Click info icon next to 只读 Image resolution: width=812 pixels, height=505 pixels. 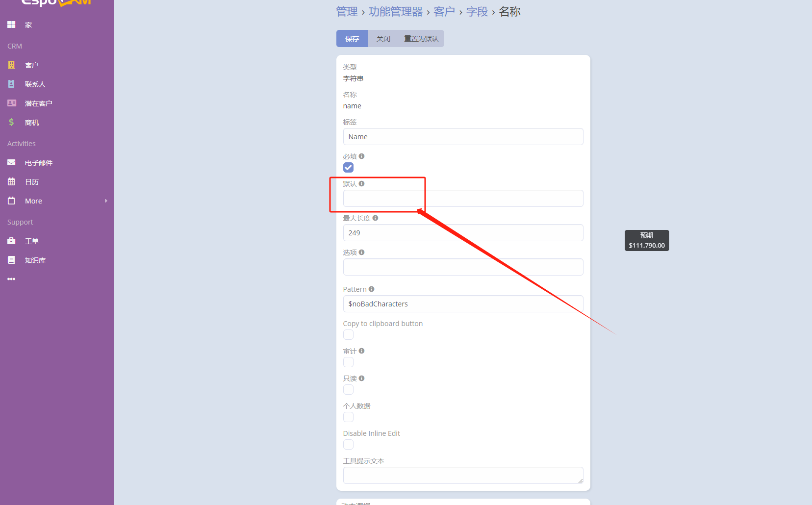pyautogui.click(x=361, y=378)
